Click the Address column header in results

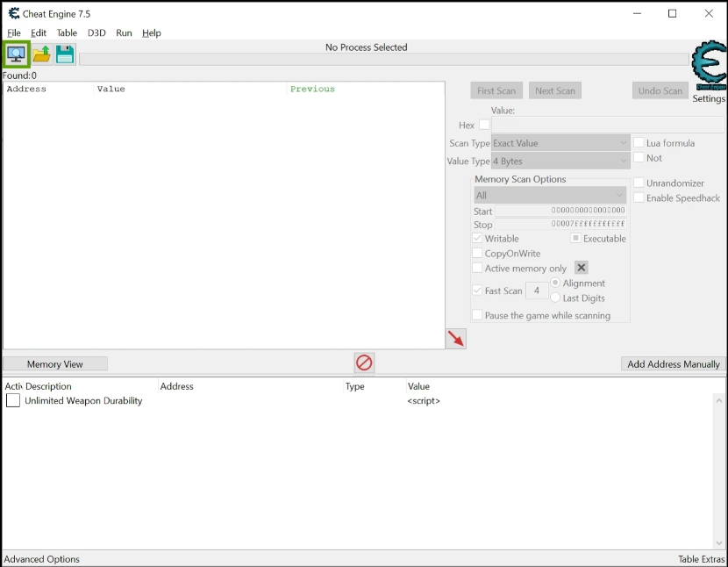[x=48, y=89]
